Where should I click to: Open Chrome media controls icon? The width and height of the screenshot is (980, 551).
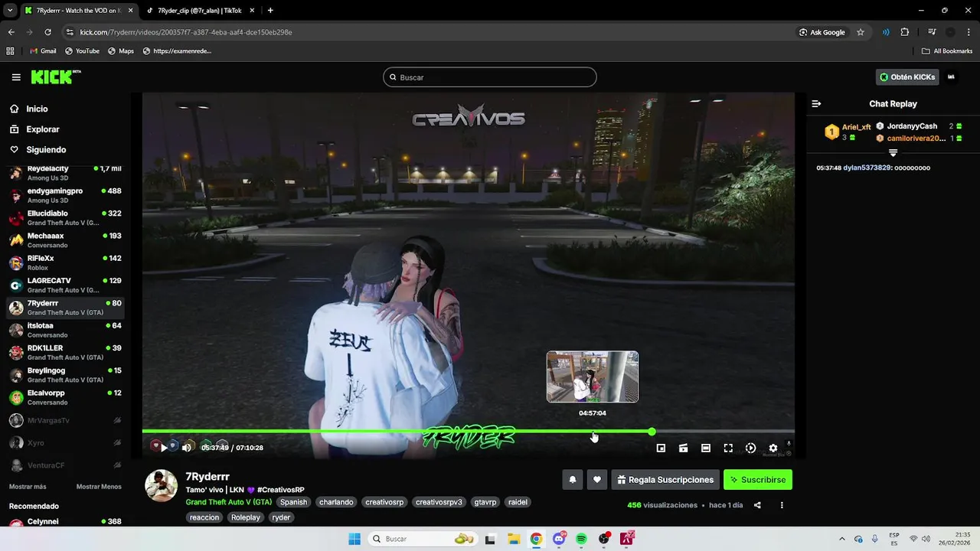pos(932,32)
